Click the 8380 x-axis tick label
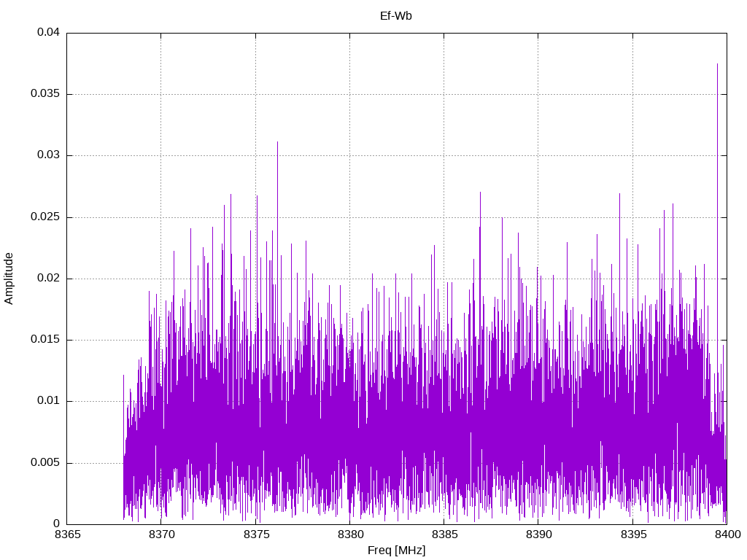Image resolution: width=747 pixels, height=560 pixels. [x=349, y=535]
